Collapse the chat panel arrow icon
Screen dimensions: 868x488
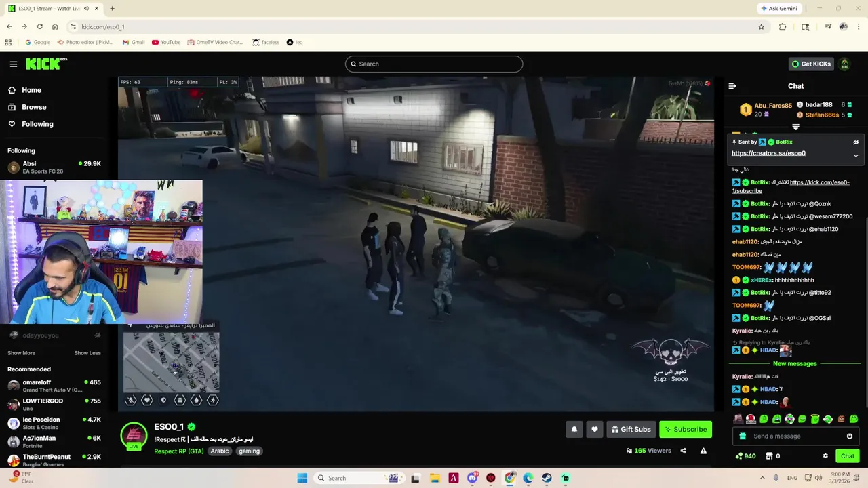click(732, 86)
